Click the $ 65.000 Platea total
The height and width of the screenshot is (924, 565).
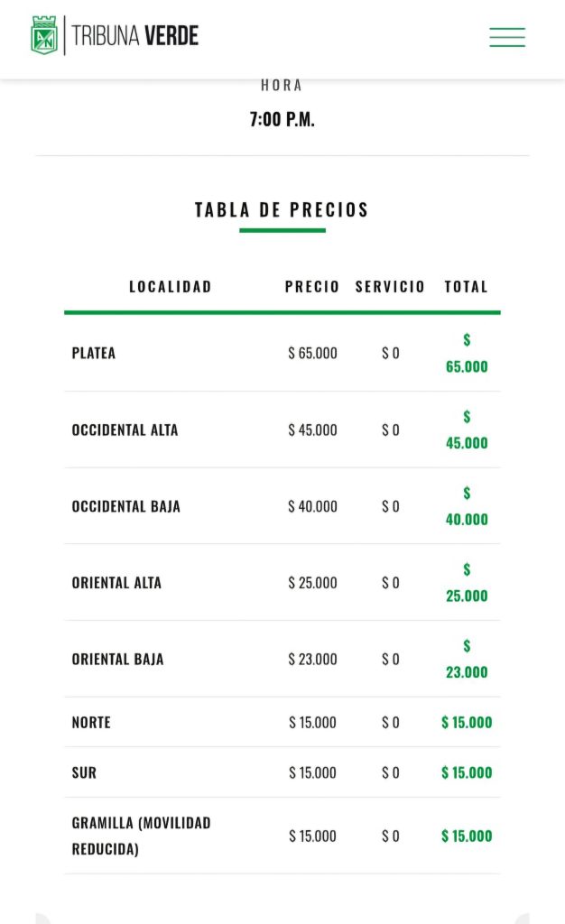(x=467, y=353)
